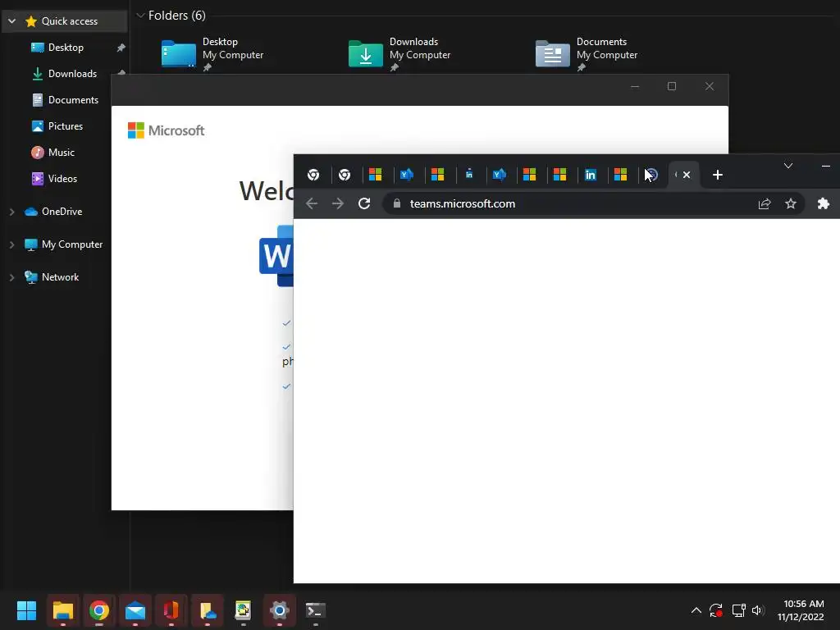Collapse the Quick access tree
The height and width of the screenshot is (630, 840).
[11, 21]
